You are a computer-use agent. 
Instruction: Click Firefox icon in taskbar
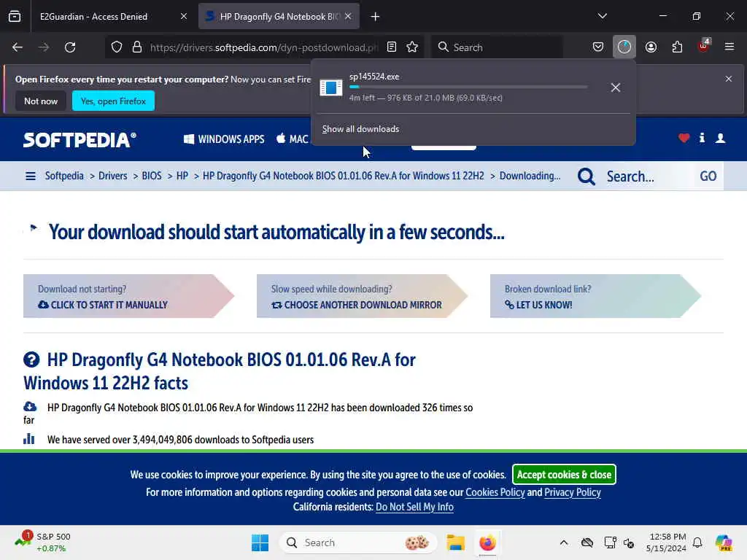tap(487, 542)
